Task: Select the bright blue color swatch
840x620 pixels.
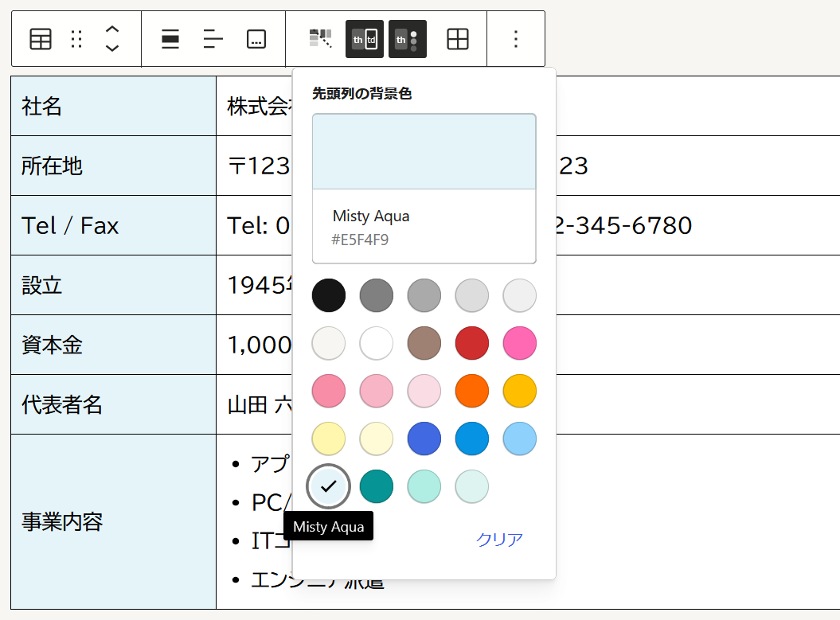Action: click(471, 439)
